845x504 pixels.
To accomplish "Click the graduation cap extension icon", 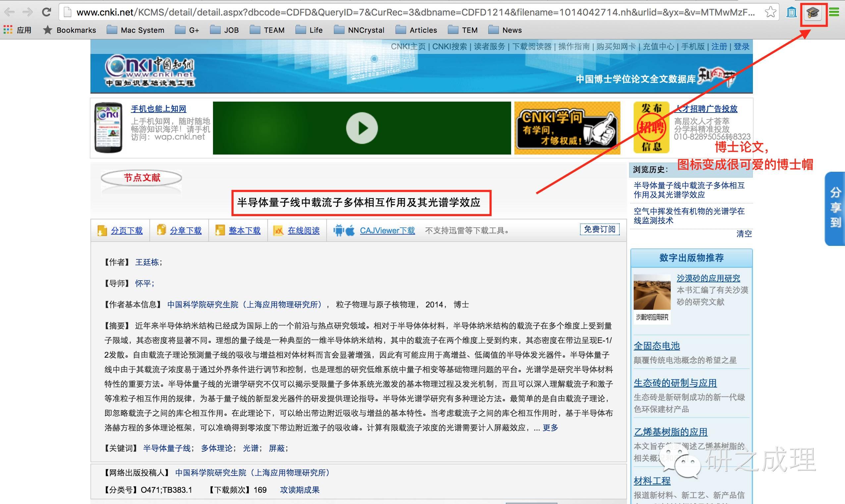I will 813,13.
